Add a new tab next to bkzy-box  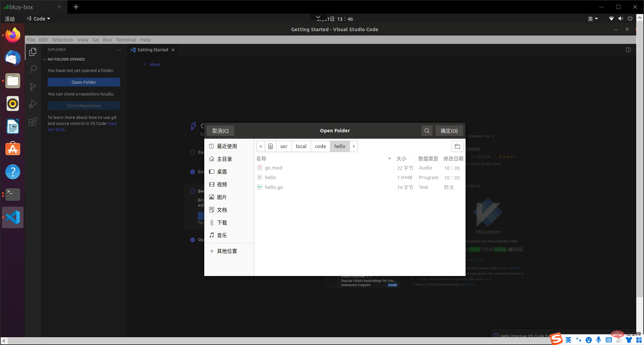76,7
